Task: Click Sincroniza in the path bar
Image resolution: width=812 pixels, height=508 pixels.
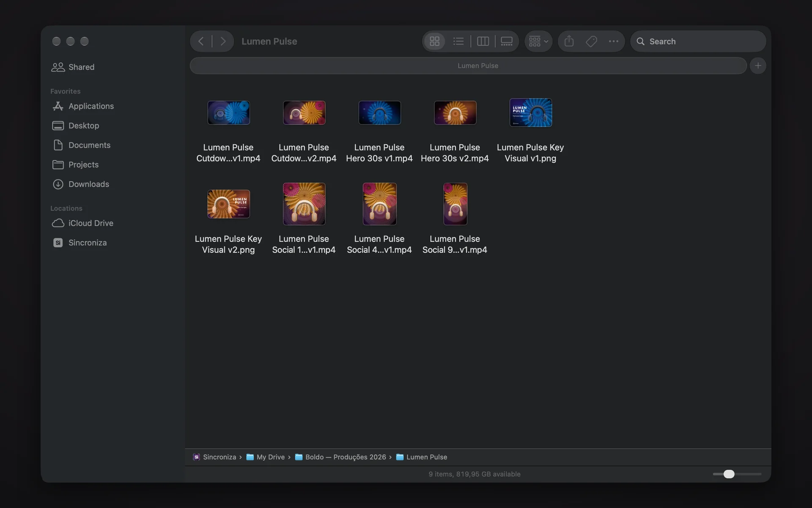Action: pos(214,457)
